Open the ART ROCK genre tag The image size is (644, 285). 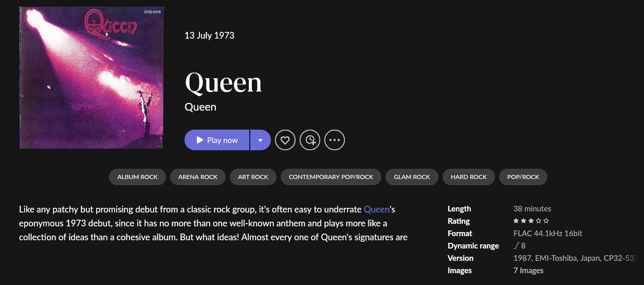(x=253, y=177)
